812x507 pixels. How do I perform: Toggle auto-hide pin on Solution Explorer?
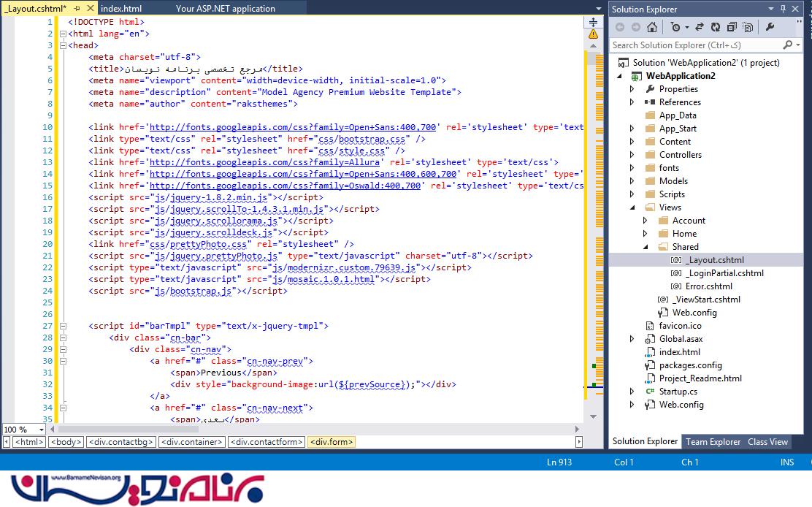[x=784, y=9]
